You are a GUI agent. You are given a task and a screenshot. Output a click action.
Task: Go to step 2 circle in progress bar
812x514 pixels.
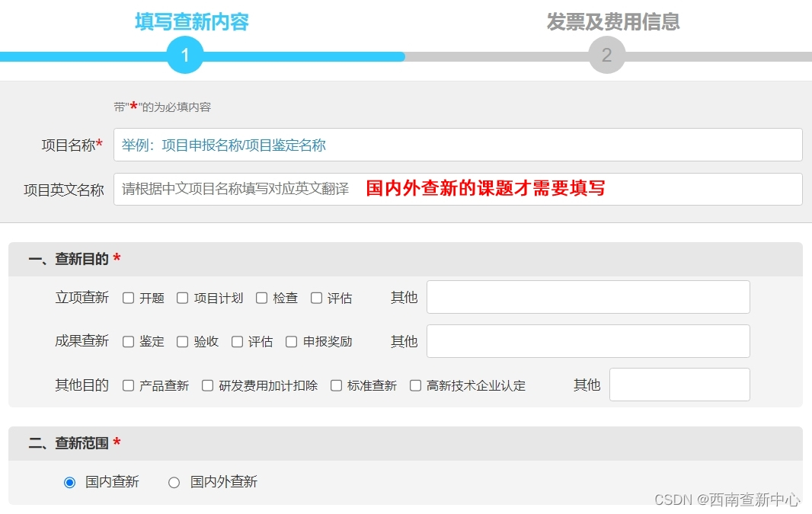coord(607,55)
